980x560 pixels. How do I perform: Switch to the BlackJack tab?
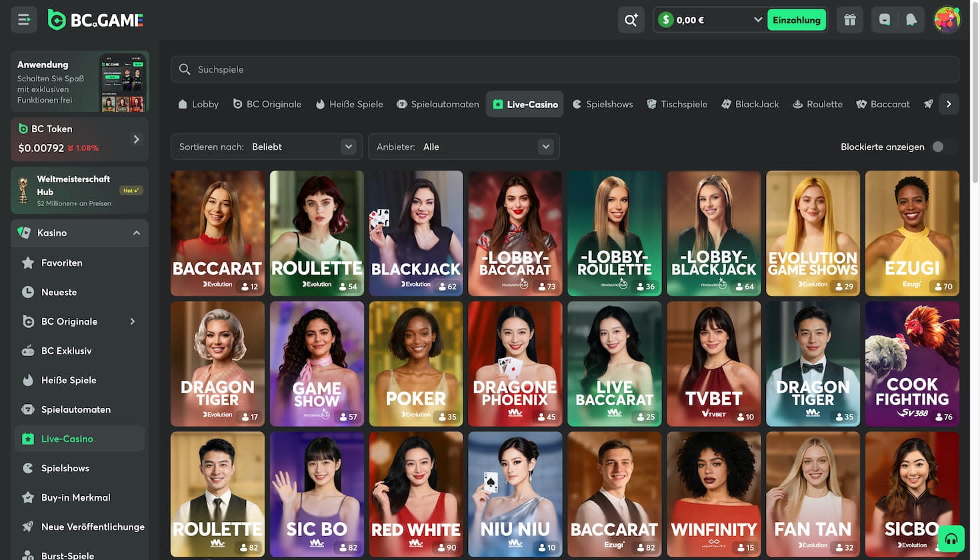tap(750, 104)
